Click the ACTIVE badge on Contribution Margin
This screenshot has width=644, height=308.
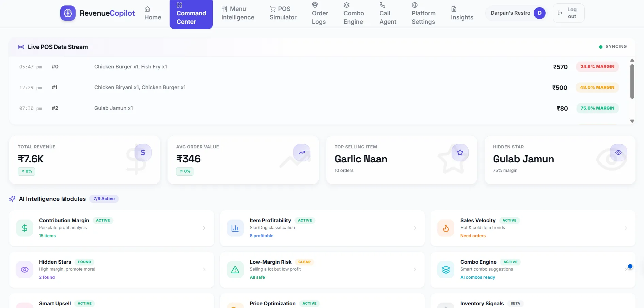(103, 221)
